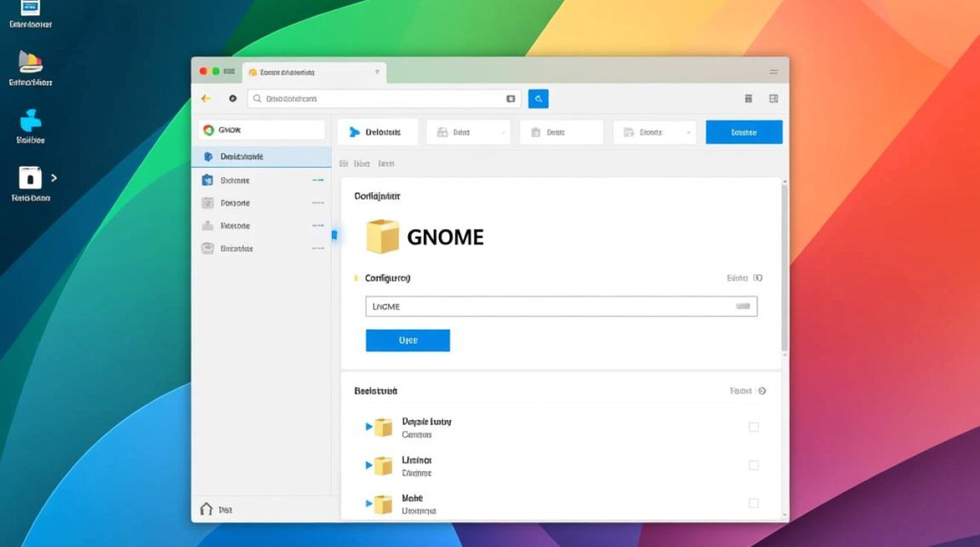Click the orange back arrow in toolbar
This screenshot has width=980, height=547.
point(206,98)
